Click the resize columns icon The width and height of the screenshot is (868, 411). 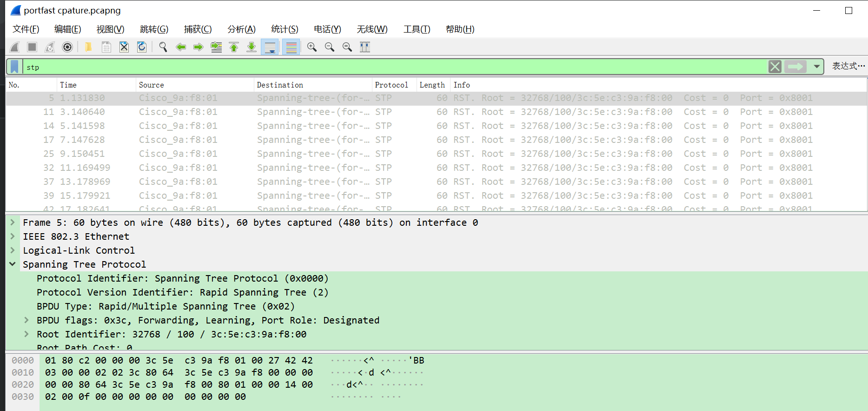point(365,47)
